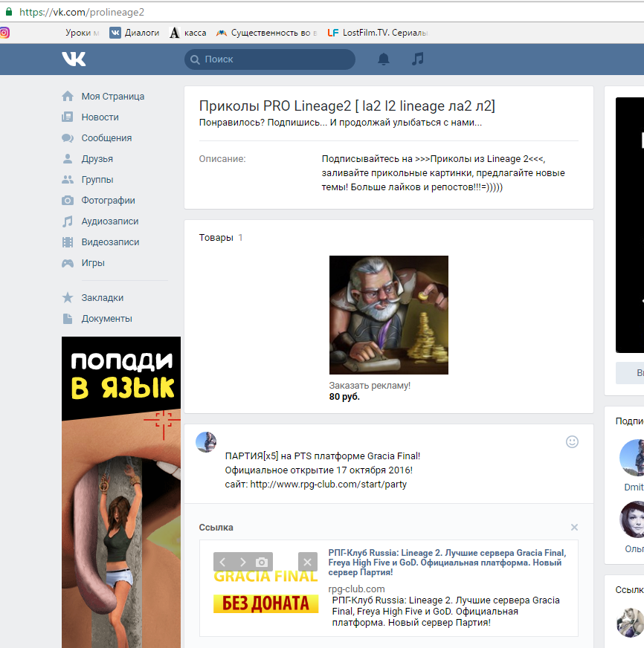Click the РПГ-Клуб Russia link title

[x=447, y=563]
